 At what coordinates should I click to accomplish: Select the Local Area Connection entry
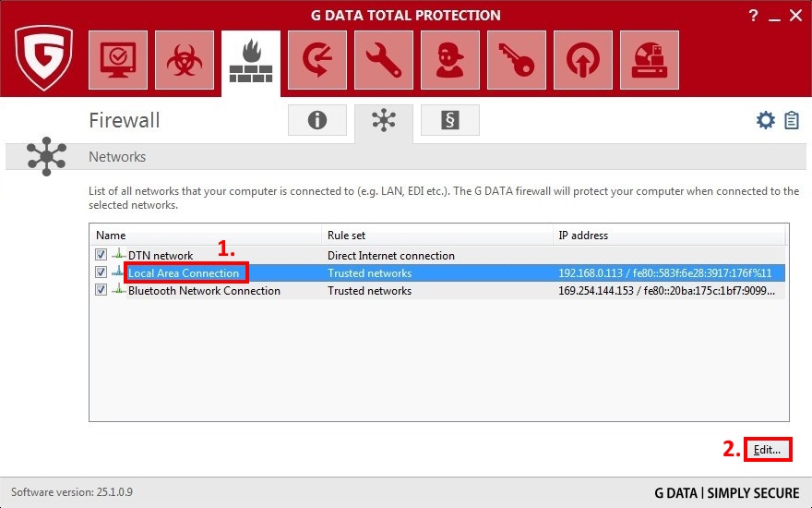tap(438, 272)
